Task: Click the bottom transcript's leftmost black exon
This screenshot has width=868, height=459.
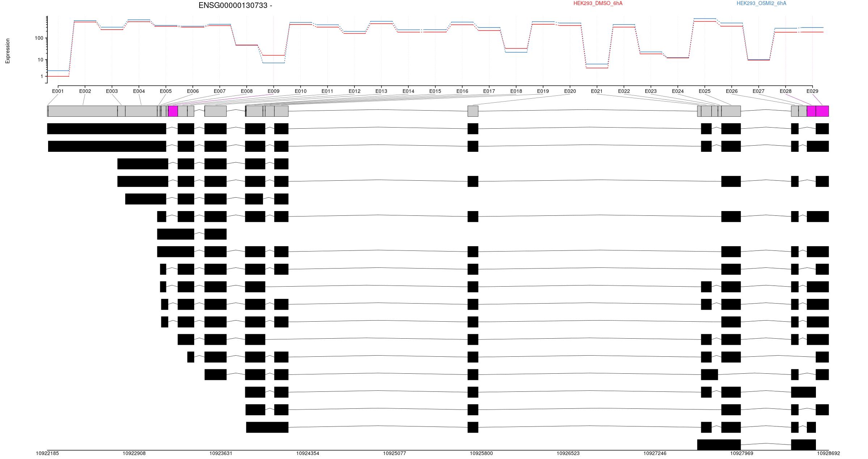Action: (x=719, y=445)
